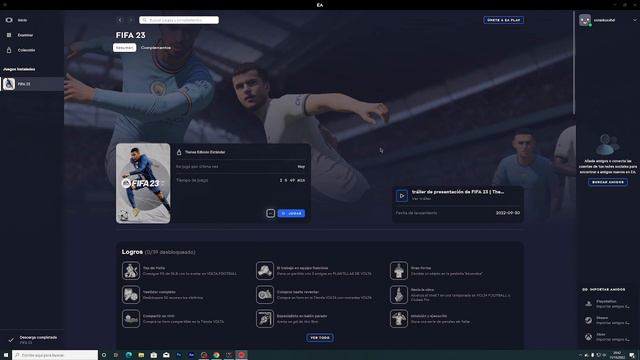The width and height of the screenshot is (640, 360).
Task: Import friends from Xbox
Action: (x=608, y=337)
